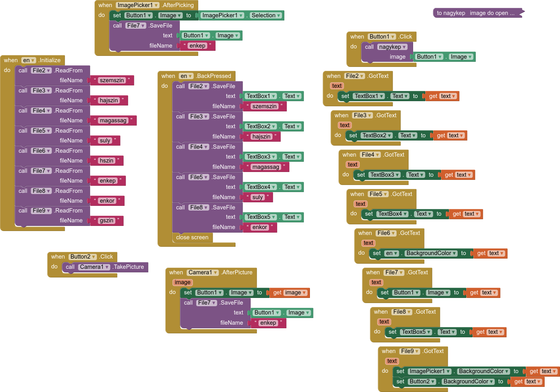
Task: Select the 'close screen' block
Action: 192,237
